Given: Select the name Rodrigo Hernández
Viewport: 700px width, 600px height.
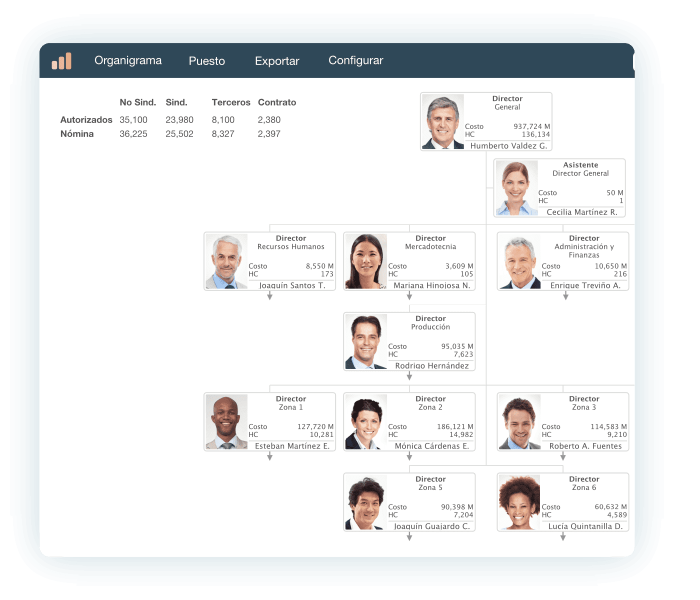Looking at the screenshot, I should 432,365.
